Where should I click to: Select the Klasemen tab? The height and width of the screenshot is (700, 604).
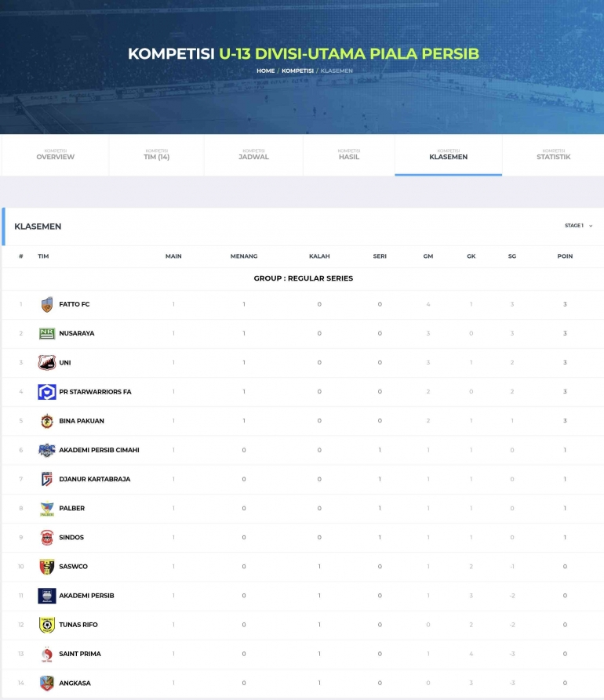point(448,155)
